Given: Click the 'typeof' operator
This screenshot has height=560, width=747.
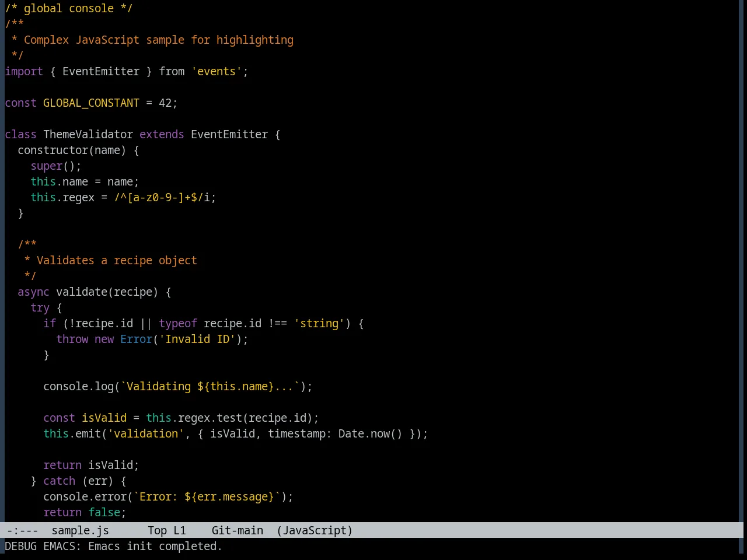Looking at the screenshot, I should 178,323.
